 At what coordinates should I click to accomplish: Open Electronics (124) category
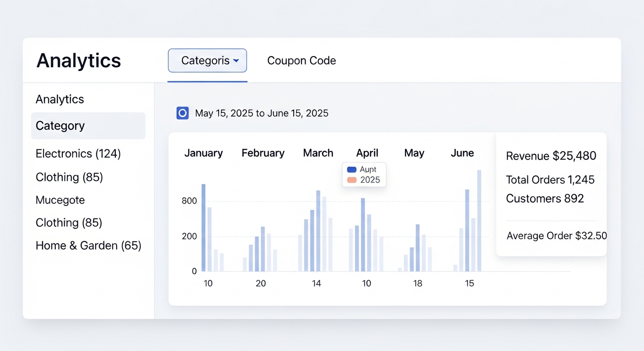click(x=78, y=154)
